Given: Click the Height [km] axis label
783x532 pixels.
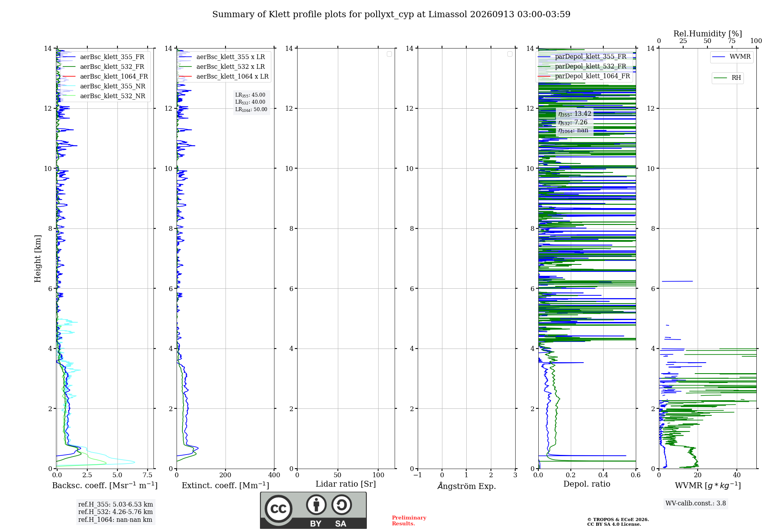Looking at the screenshot, I should tap(38, 259).
